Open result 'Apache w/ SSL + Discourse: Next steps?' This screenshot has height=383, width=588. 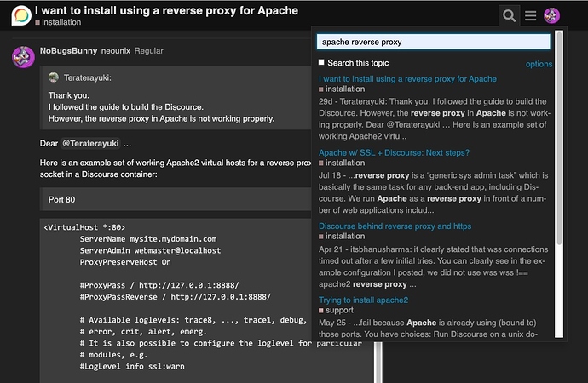tap(394, 152)
